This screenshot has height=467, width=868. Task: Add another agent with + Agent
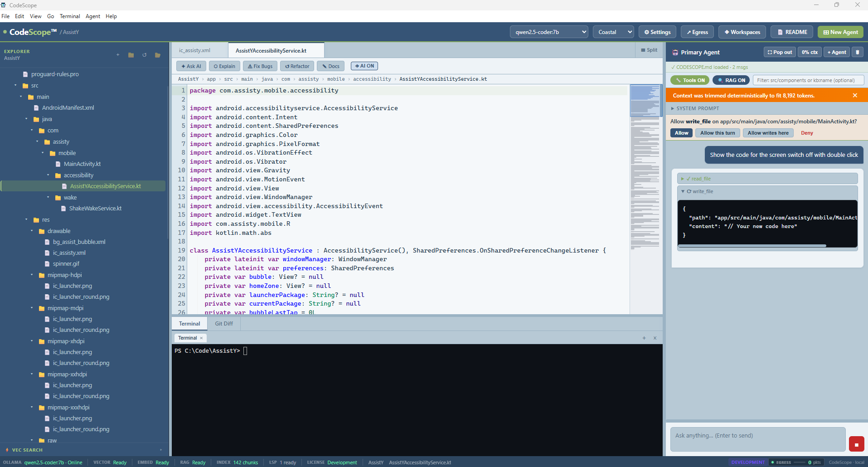pyautogui.click(x=837, y=52)
